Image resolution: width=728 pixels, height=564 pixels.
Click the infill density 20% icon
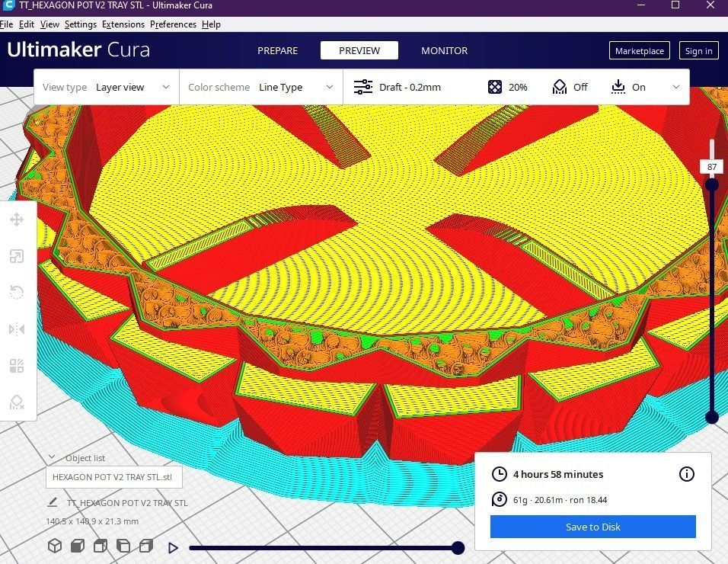495,87
